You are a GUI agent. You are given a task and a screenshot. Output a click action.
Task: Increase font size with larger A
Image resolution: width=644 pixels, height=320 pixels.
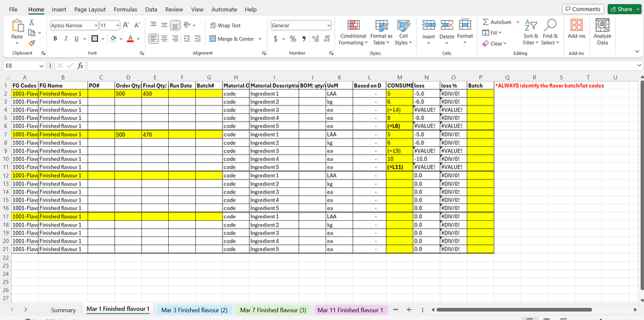click(126, 26)
